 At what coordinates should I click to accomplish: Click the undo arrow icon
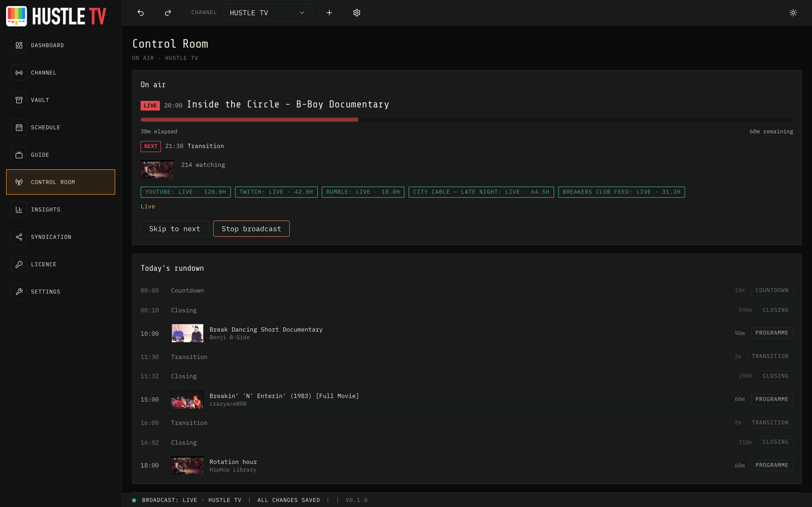[141, 13]
